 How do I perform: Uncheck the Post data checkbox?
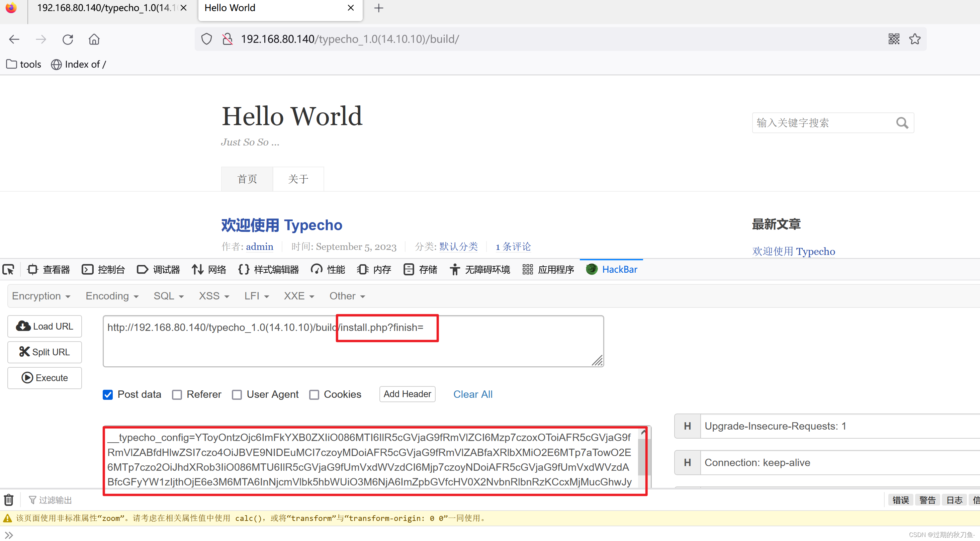coord(108,394)
